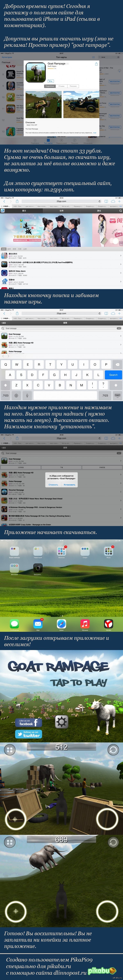Toggle the left Shift key on the keyboard
The image size is (123, 980).
pos(6,385)
